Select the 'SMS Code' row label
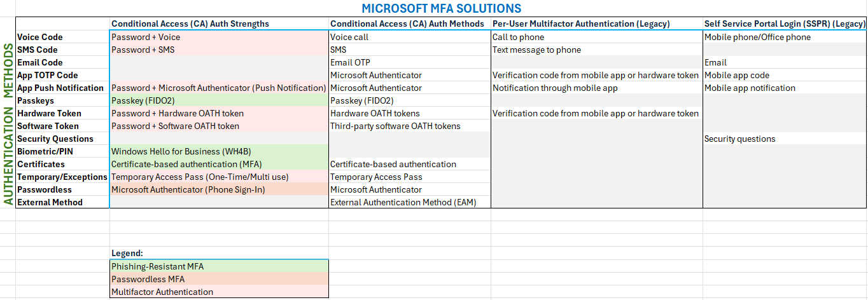This screenshot has height=300, width=868. tap(62, 50)
